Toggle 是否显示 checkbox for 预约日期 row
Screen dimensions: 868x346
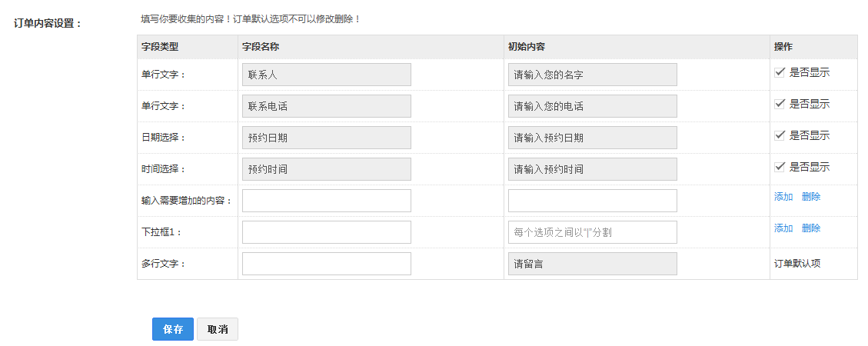780,135
